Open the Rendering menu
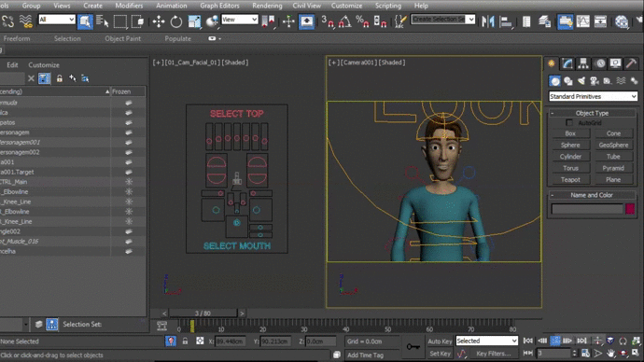 point(267,6)
